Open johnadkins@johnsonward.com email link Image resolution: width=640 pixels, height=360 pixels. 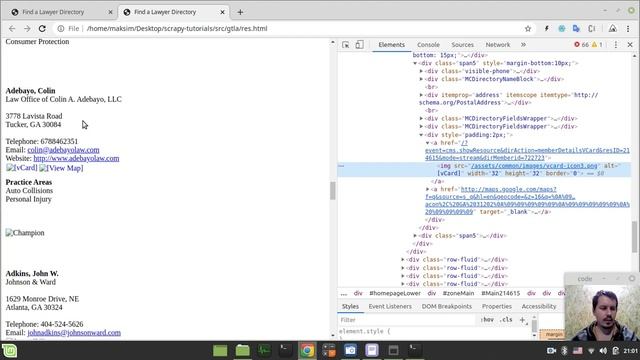click(x=74, y=333)
